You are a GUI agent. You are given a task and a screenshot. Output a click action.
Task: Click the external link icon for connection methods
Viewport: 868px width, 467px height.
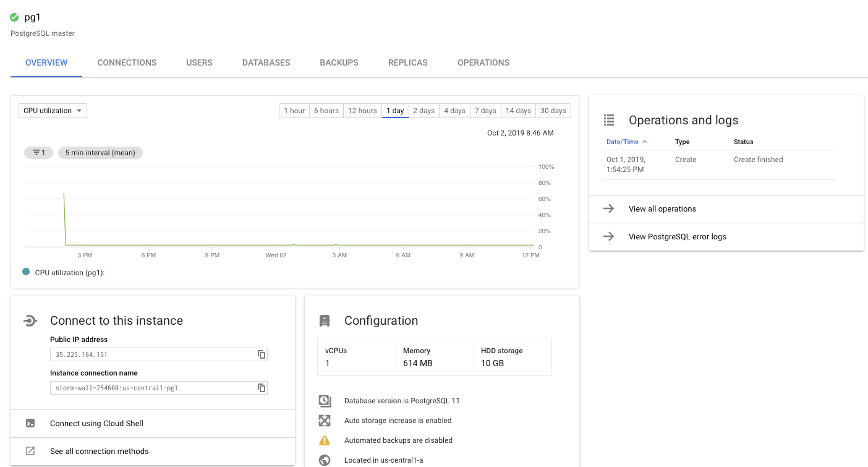pyautogui.click(x=30, y=452)
